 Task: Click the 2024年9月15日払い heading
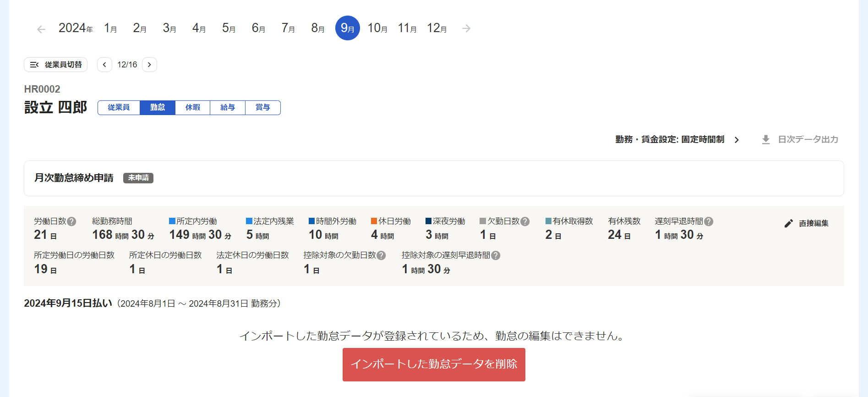click(x=68, y=303)
